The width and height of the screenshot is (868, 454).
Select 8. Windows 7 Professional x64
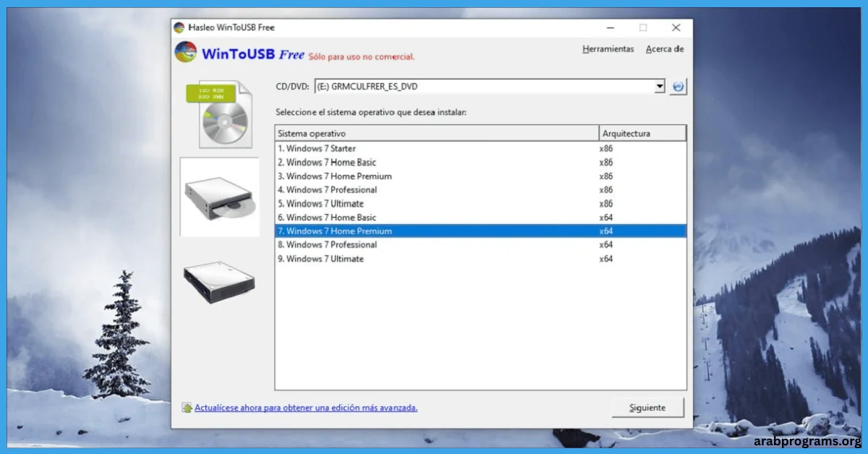[480, 245]
